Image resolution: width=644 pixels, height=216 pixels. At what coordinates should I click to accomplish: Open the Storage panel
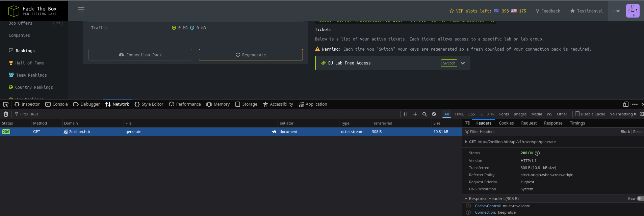click(x=246, y=104)
